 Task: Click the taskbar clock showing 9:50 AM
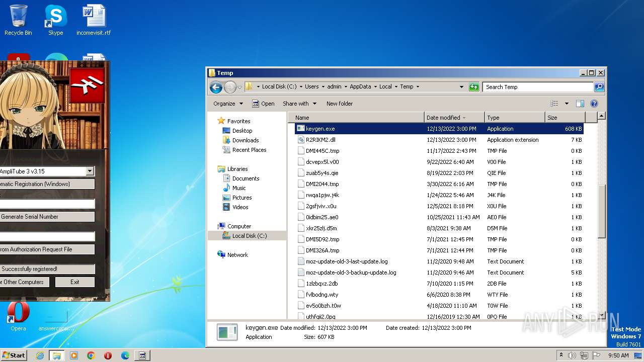click(618, 355)
